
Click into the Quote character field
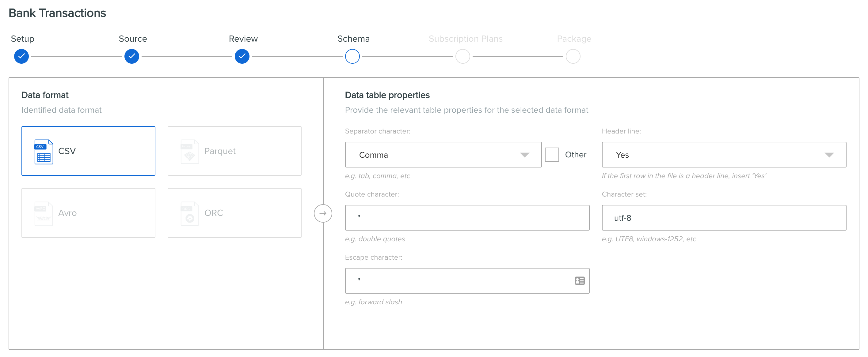pyautogui.click(x=467, y=218)
